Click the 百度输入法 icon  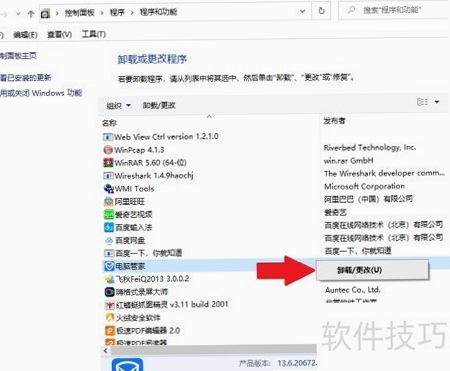coord(109,227)
